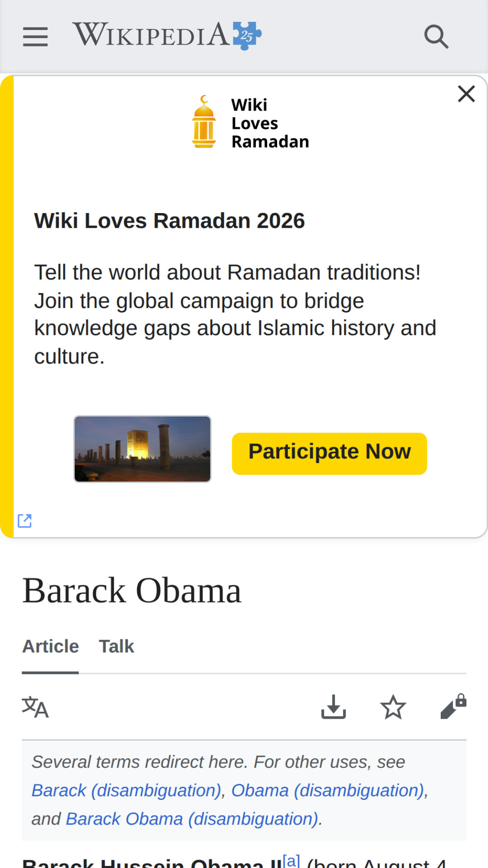Open the Barack (disambiguation) link

click(127, 790)
